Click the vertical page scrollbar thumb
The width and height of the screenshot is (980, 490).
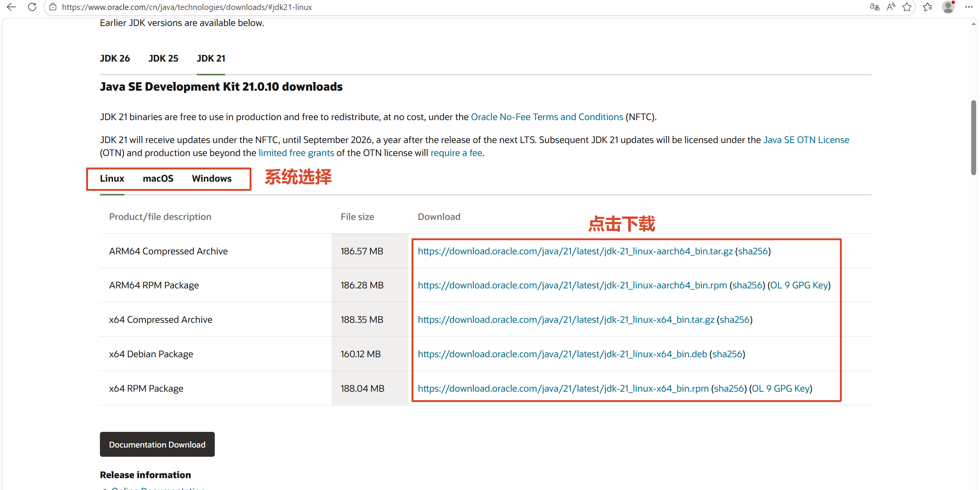[x=973, y=138]
